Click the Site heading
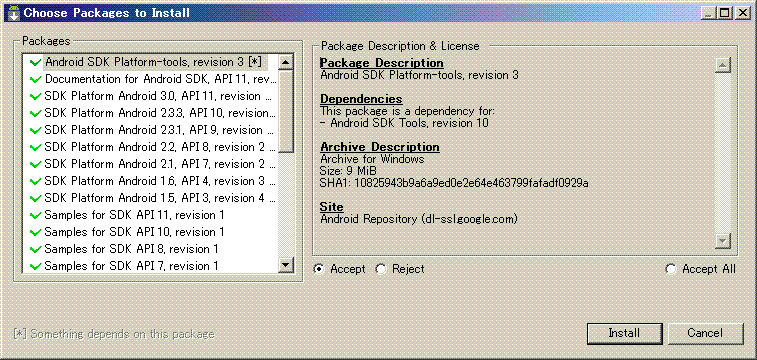The height and width of the screenshot is (360, 757). tap(332, 207)
